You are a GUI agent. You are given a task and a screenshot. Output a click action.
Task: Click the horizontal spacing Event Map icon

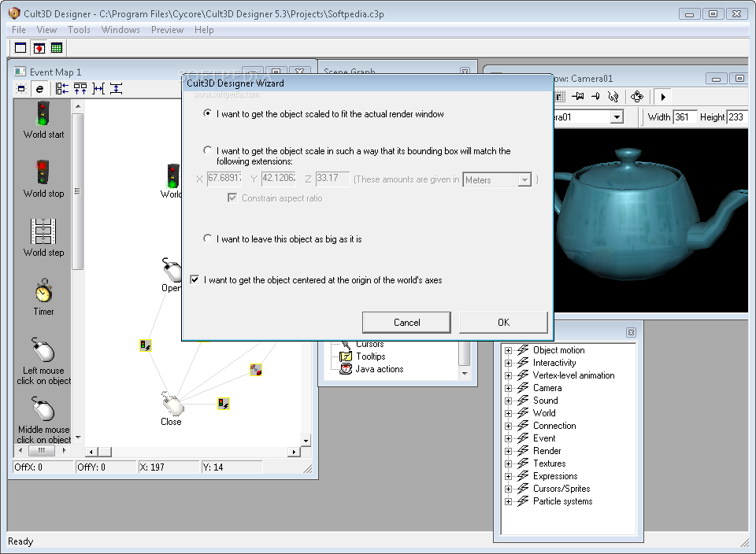pyautogui.click(x=98, y=89)
